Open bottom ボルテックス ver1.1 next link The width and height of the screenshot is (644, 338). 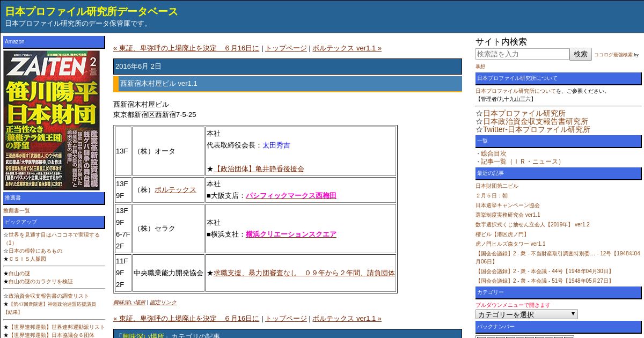[x=347, y=318]
